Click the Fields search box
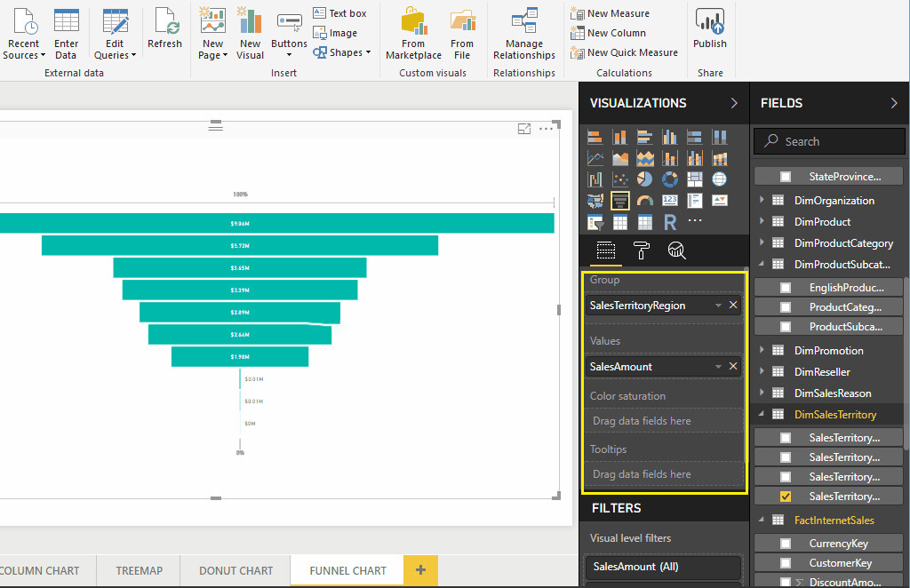Screen dimensions: 910x588 tap(835, 141)
